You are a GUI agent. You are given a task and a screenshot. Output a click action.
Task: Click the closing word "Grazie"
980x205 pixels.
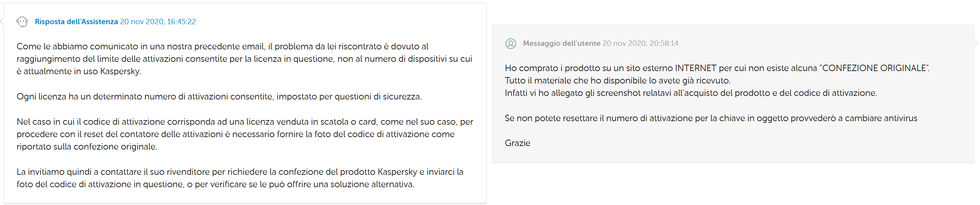[517, 143]
